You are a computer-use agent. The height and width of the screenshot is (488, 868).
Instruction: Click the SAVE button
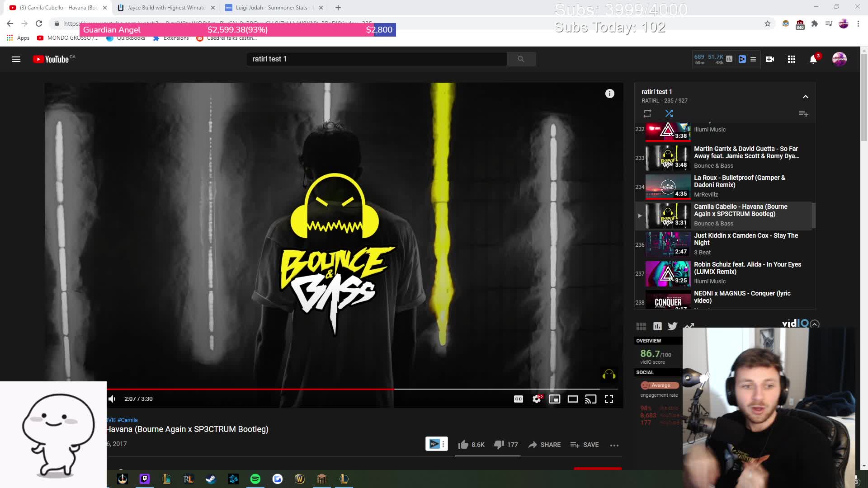coord(585,445)
